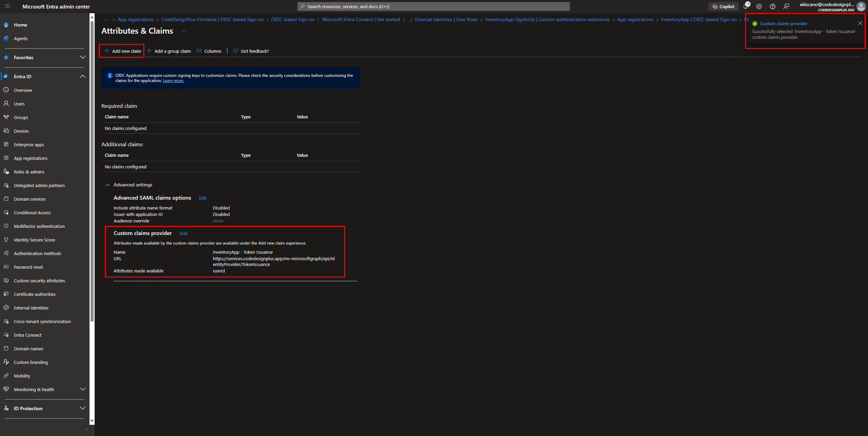The width and height of the screenshot is (868, 436).
Task: Click the Enterprise apps icon
Action: coord(6,144)
